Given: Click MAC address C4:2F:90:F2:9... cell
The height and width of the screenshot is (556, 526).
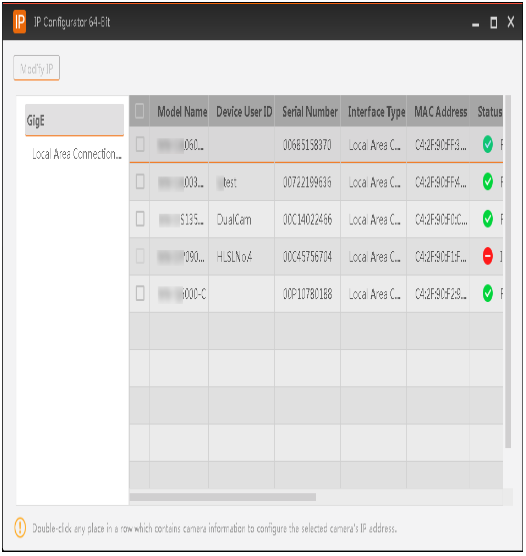Looking at the screenshot, I should (x=438, y=294).
